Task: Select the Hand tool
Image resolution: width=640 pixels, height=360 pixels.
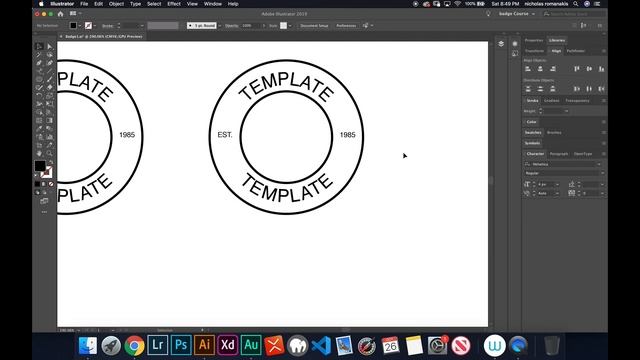Action: (39, 153)
